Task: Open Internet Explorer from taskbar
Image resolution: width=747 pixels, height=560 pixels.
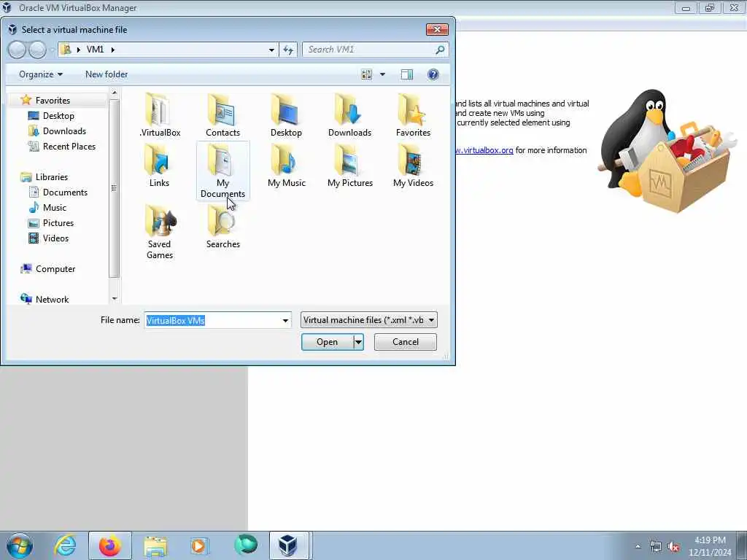Action: pyautogui.click(x=65, y=545)
